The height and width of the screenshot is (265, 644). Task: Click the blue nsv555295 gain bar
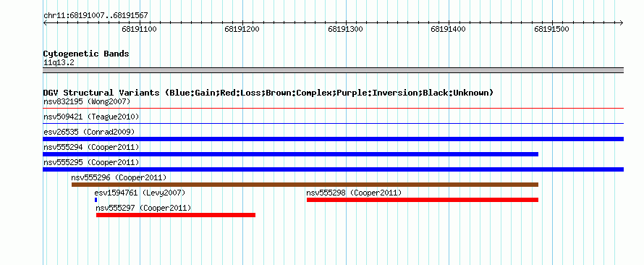[x=333, y=169]
